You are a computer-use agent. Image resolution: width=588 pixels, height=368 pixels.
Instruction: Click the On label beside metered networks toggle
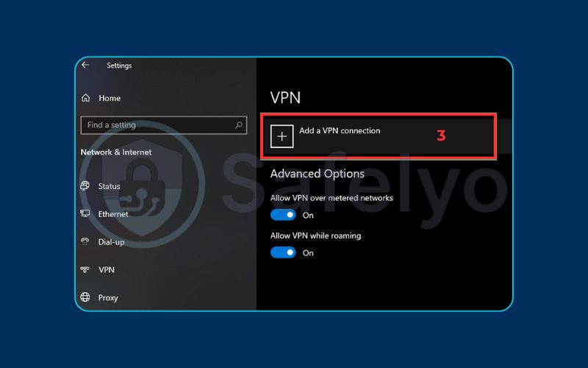tap(308, 215)
